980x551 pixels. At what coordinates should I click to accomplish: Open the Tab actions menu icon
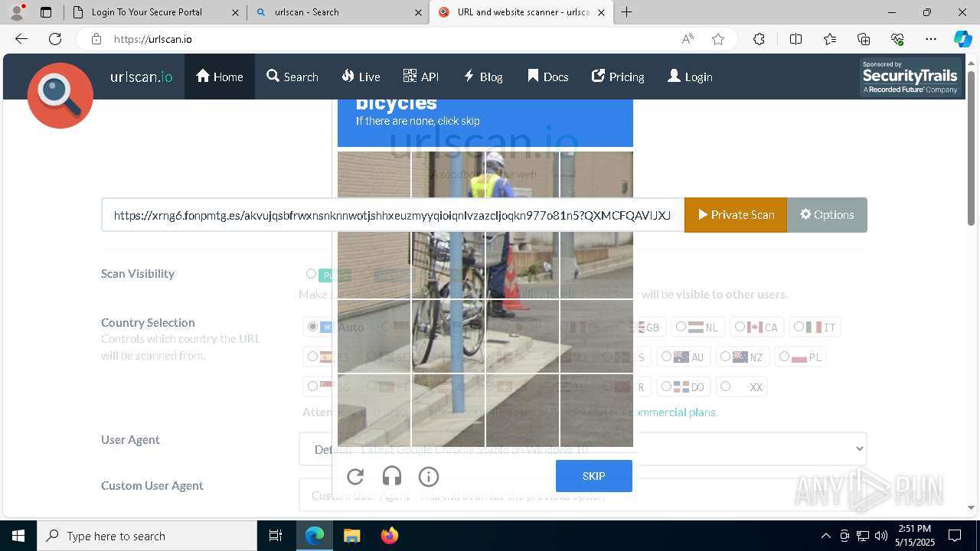[x=46, y=12]
